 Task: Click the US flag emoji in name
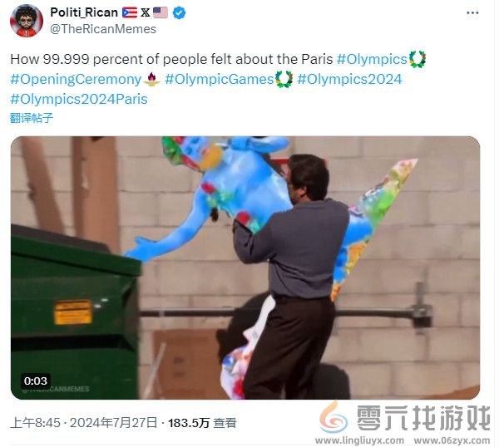tap(161, 12)
